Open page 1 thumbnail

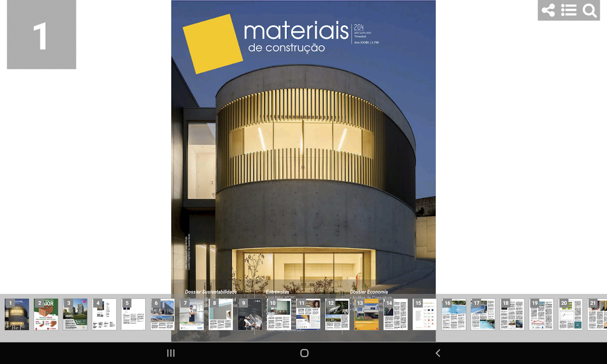(17, 314)
